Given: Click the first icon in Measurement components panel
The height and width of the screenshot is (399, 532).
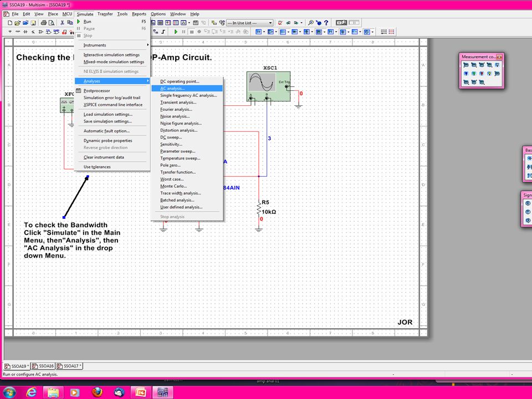Looking at the screenshot, I should 466,65.
